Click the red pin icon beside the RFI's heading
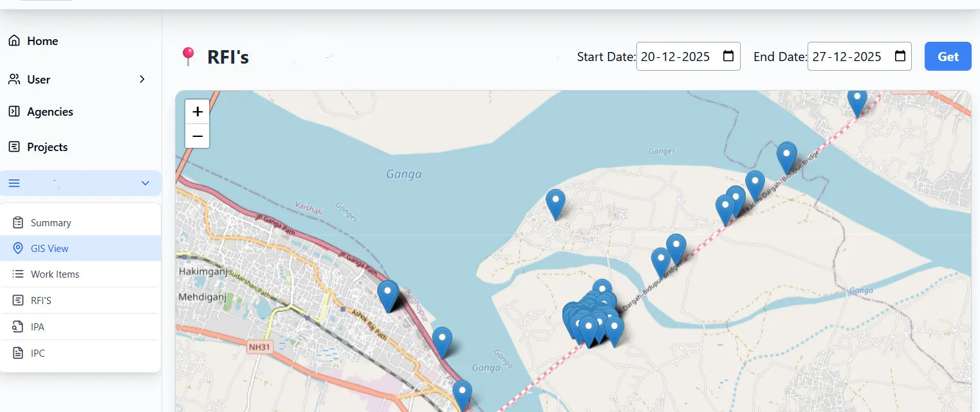Image resolution: width=980 pixels, height=412 pixels. click(188, 55)
